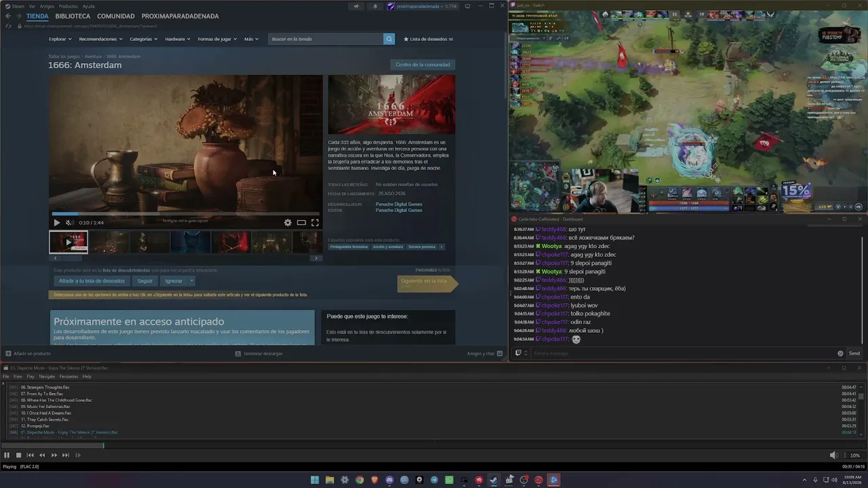Expand the 'Explorar' store menu
868x488 pixels.
[x=60, y=39]
